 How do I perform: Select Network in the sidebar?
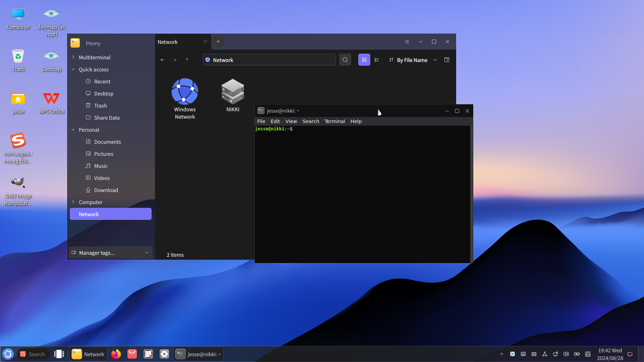(x=111, y=214)
